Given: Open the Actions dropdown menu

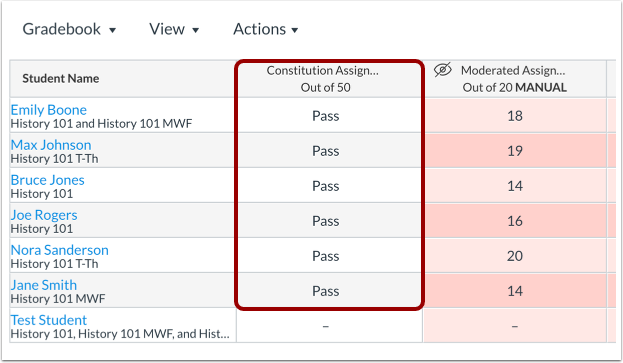Looking at the screenshot, I should [265, 29].
